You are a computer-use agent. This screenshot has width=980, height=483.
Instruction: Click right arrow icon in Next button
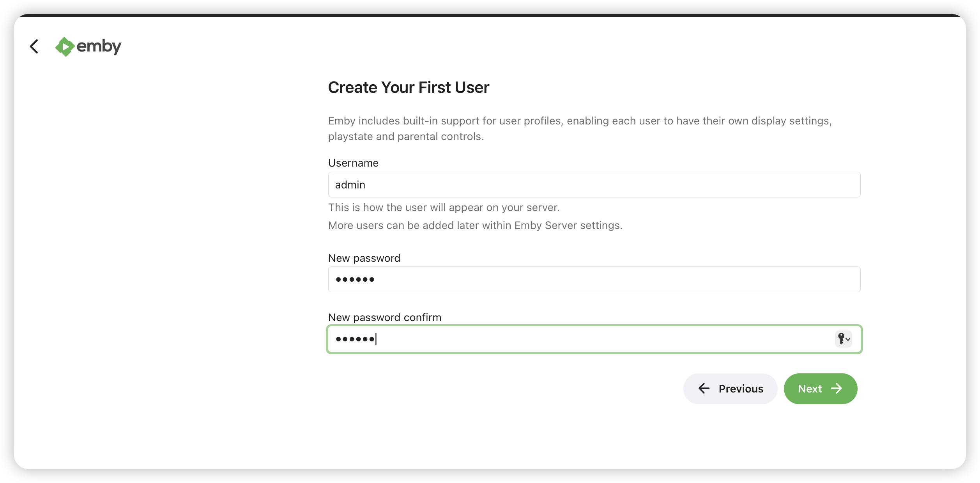click(837, 388)
